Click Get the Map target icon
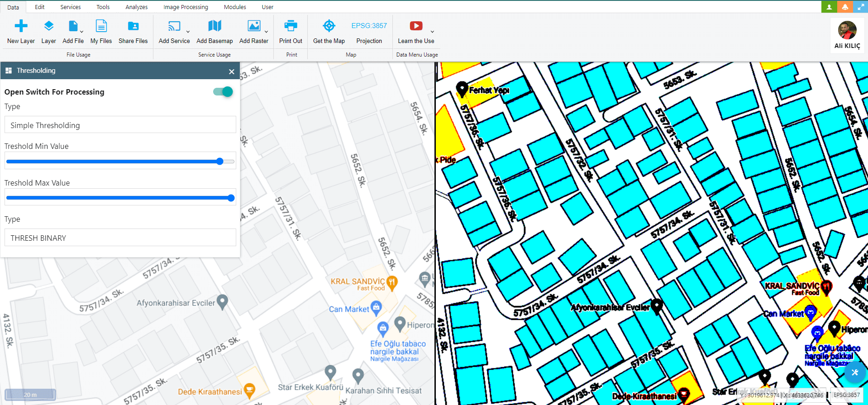 click(x=329, y=26)
